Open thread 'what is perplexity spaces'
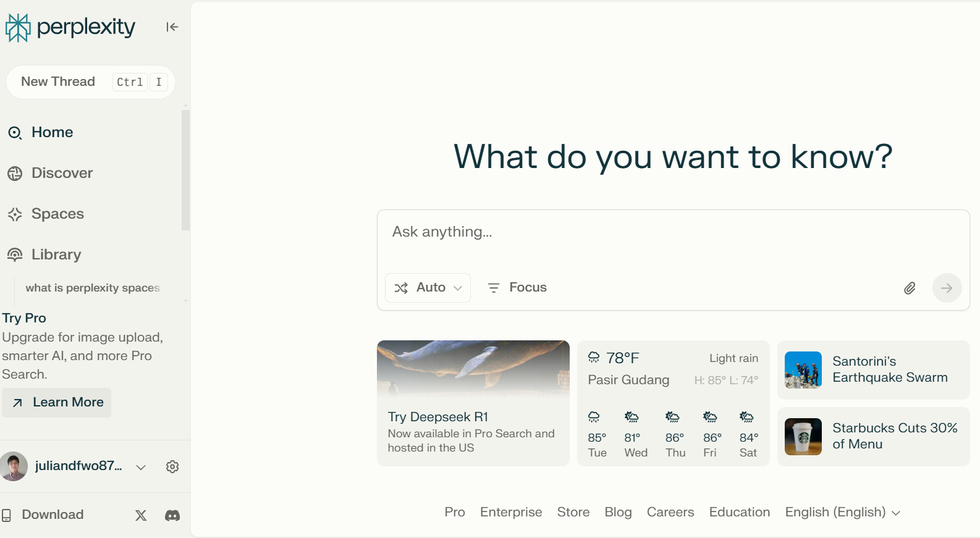 [x=93, y=288]
